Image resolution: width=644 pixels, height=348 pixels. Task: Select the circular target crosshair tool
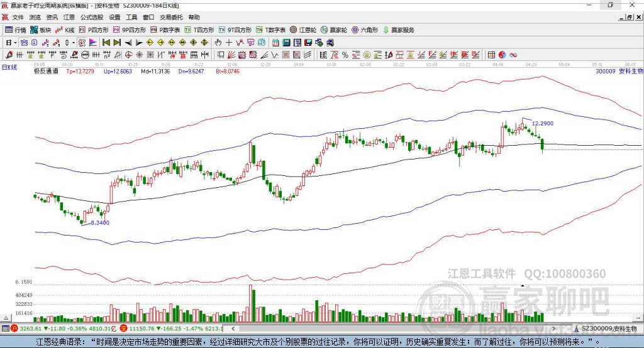click(x=128, y=55)
